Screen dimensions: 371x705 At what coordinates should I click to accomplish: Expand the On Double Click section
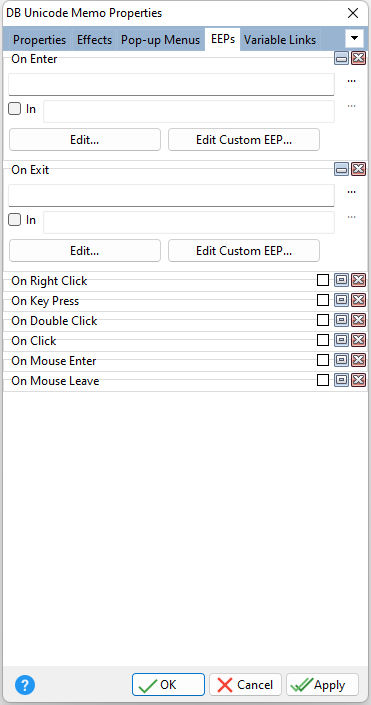[341, 321]
